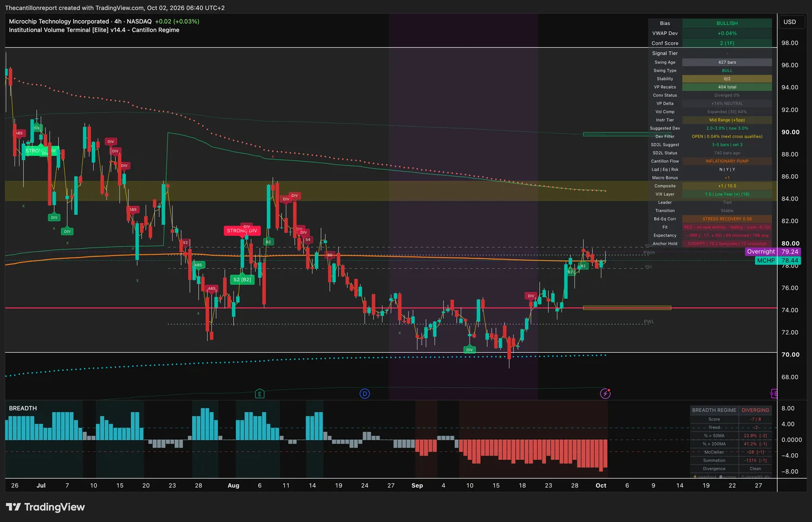Click the -1315 [-1] Summation value
The image size is (812, 522).
[755, 460]
